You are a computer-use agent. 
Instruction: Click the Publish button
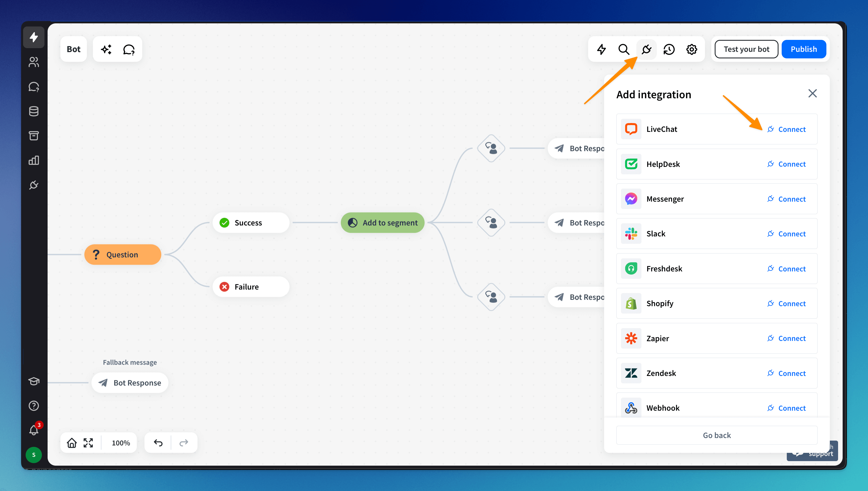click(804, 49)
